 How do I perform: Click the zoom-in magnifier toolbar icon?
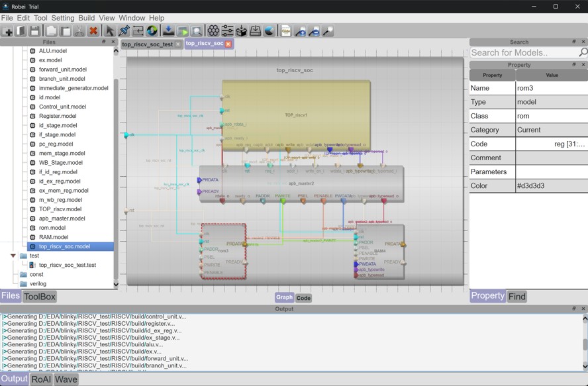tap(300, 31)
